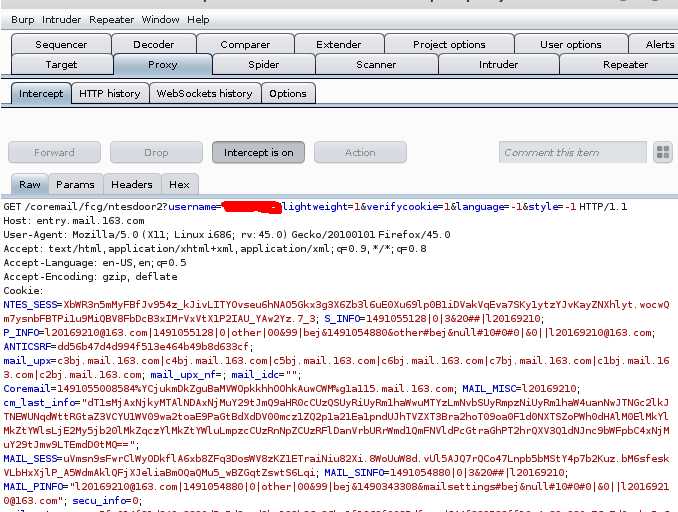Click the Host: entry.mail.163.com line
Viewport: 678px width, 512px height.
coord(74,221)
